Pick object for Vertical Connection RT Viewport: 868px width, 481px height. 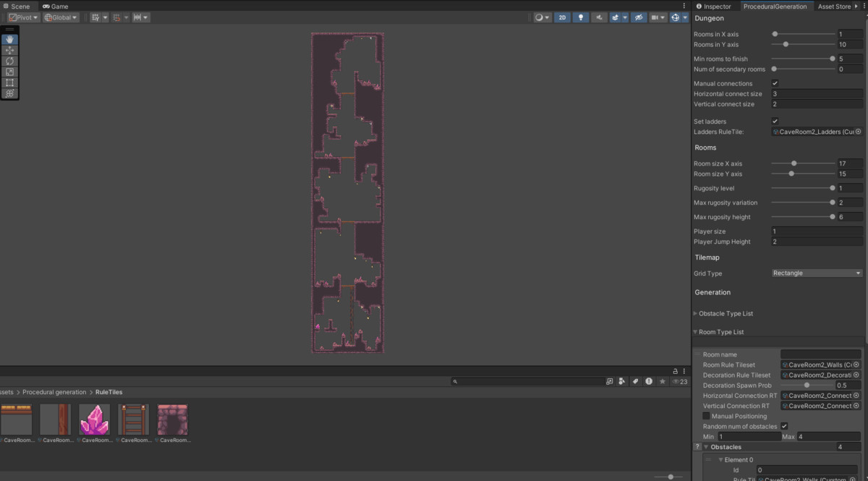point(856,406)
